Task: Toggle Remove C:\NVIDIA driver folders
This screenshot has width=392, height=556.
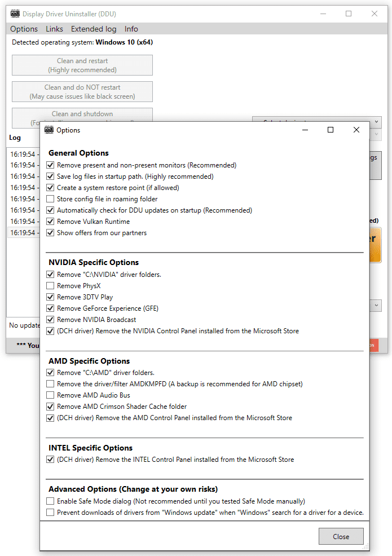Action: (50, 275)
